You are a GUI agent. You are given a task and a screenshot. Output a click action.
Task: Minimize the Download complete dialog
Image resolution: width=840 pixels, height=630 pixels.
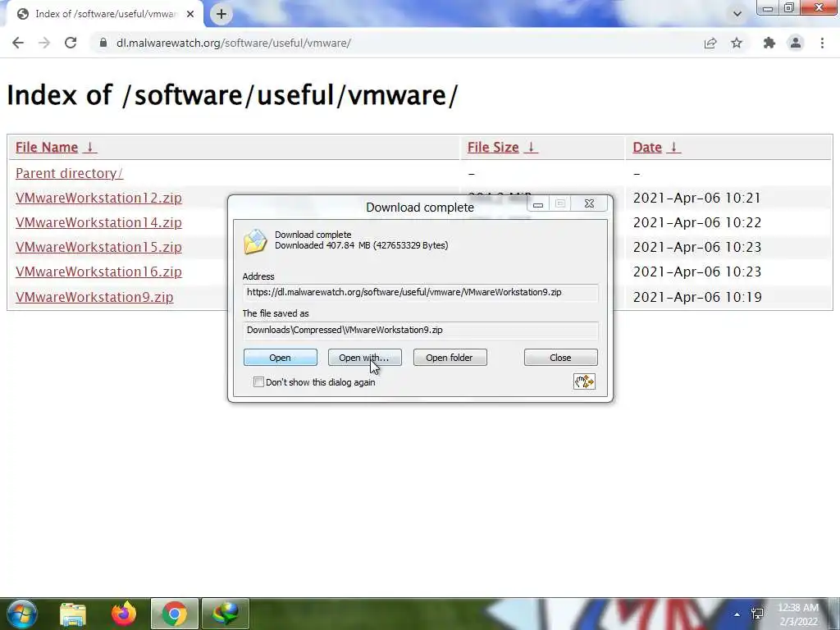[538, 204]
